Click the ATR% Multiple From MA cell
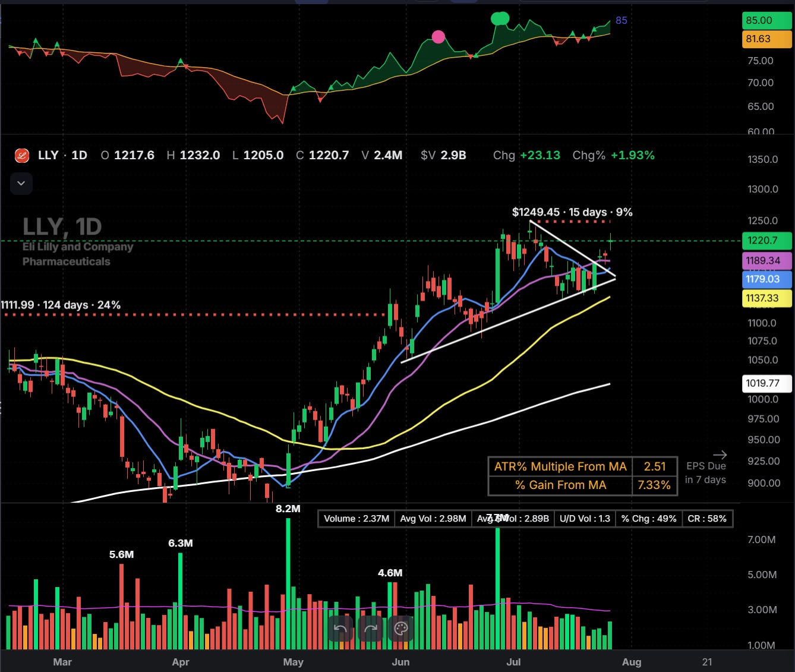The height and width of the screenshot is (672, 795). pyautogui.click(x=560, y=466)
